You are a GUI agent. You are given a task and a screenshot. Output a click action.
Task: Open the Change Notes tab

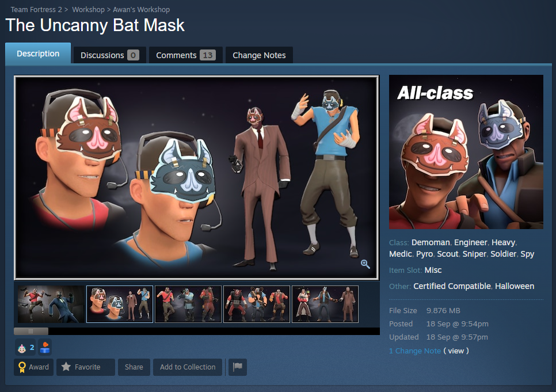pos(259,55)
